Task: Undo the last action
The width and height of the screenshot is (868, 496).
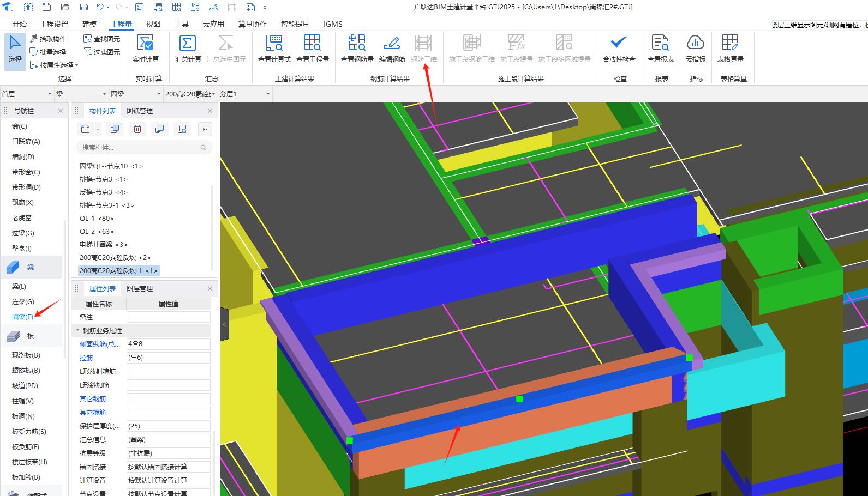Action: click(x=100, y=7)
